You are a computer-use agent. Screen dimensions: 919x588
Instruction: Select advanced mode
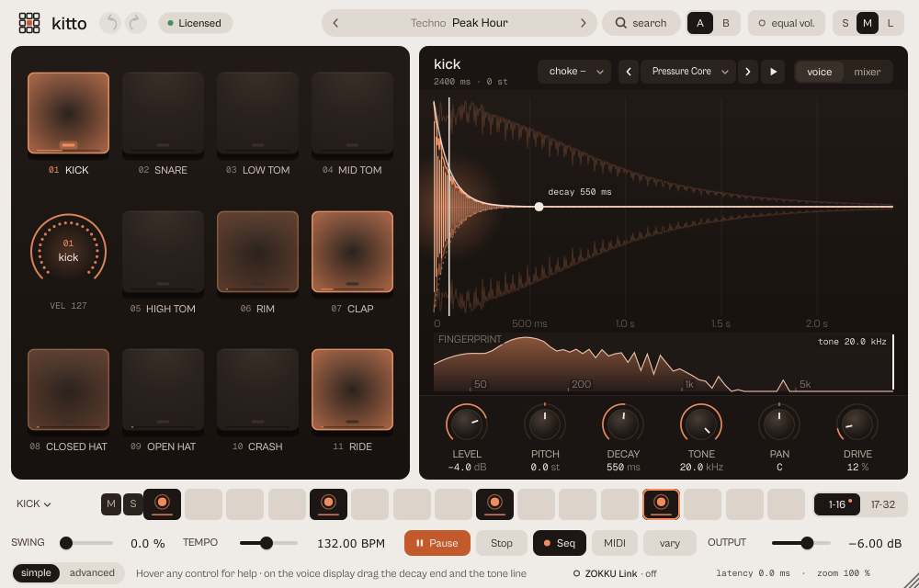[x=92, y=572]
